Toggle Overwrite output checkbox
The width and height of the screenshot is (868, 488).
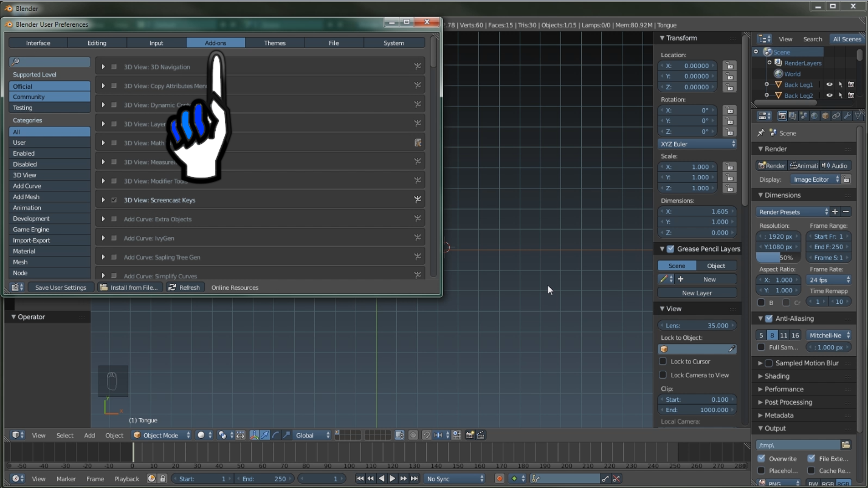762,458
